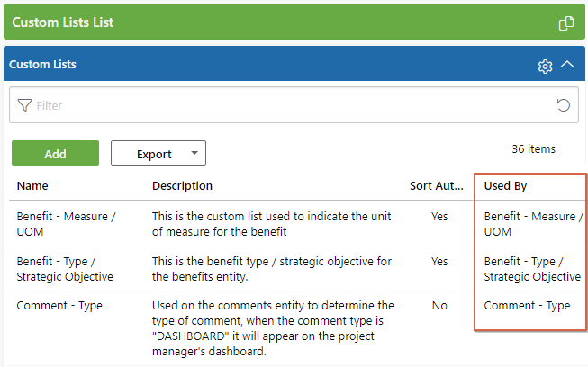Screen dimensions: 588x367
Task: Sort by the Description column header
Action: [182, 185]
